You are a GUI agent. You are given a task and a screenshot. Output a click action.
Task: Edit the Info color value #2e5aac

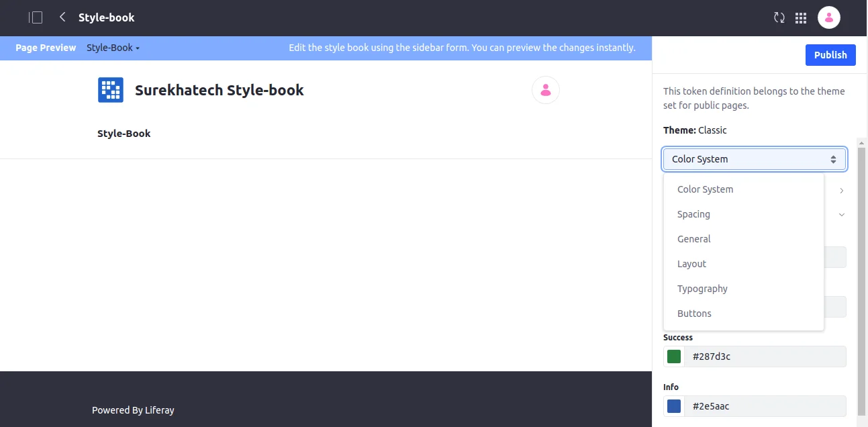(x=765, y=406)
